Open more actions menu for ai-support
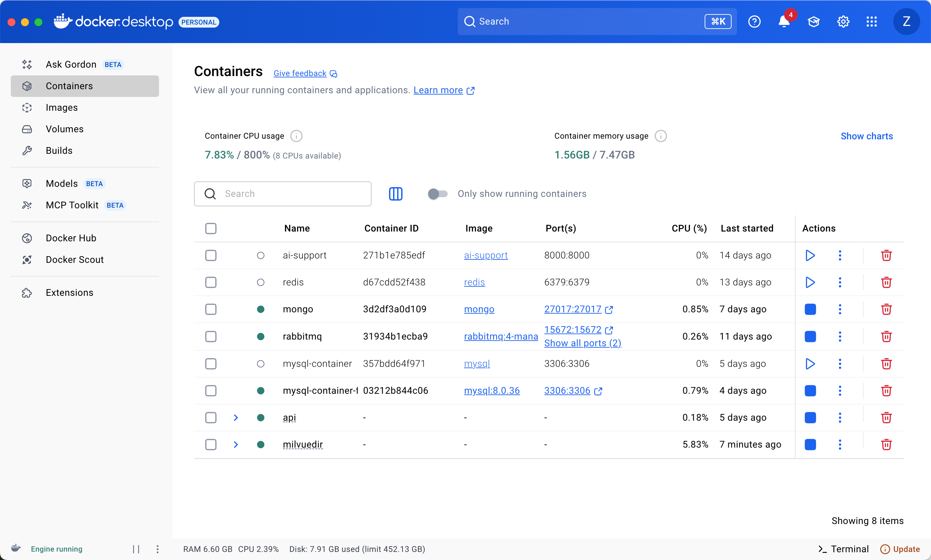Screen dimensions: 931x560 (840, 255)
